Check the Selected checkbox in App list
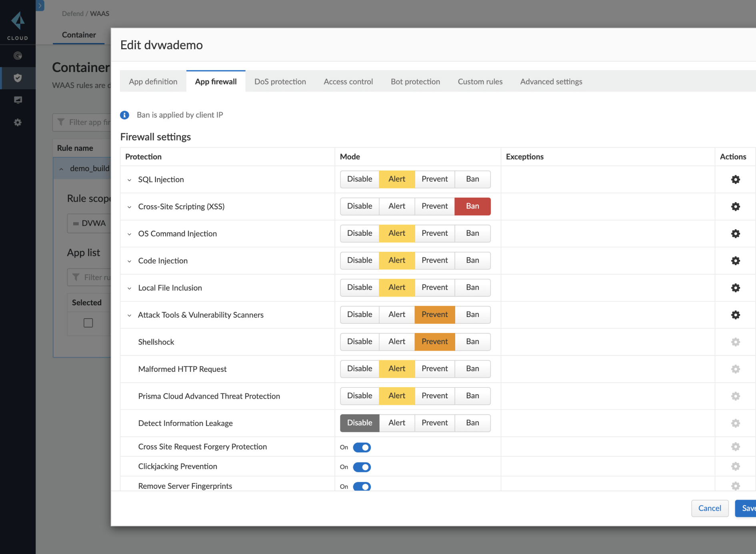756x554 pixels. [x=88, y=323]
